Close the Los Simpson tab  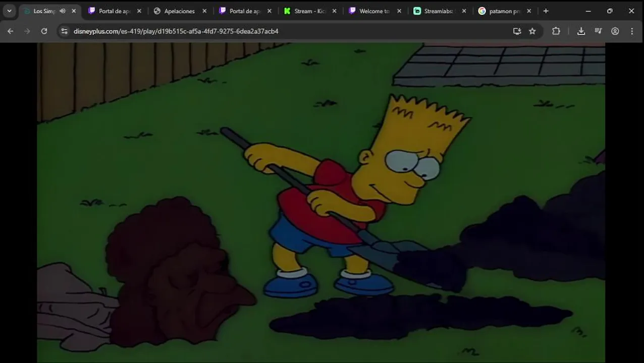click(74, 11)
